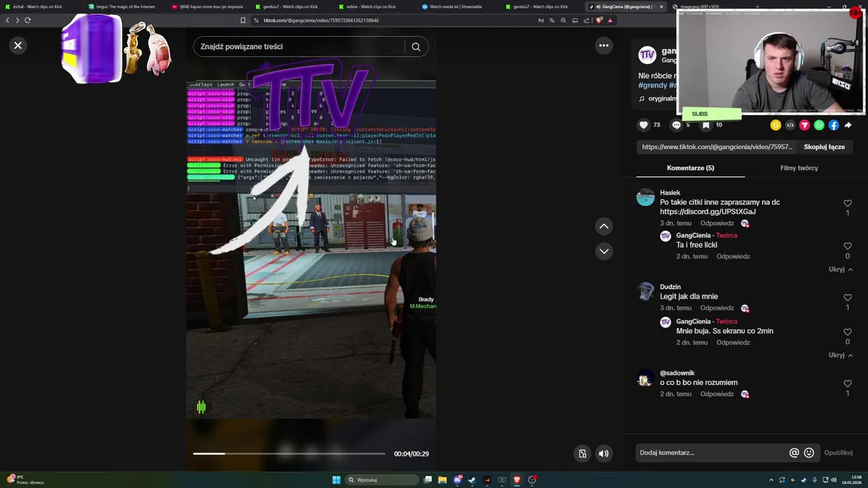Open comments via speech bubble icon

coord(676,125)
